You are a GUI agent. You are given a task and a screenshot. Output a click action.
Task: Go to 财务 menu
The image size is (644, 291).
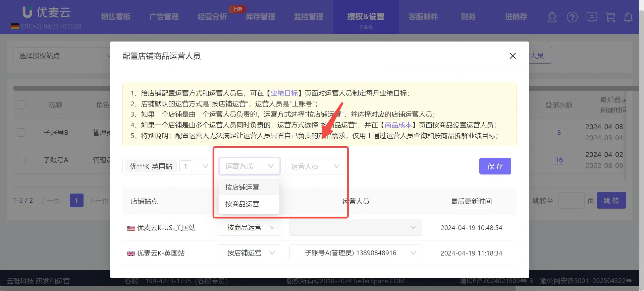pos(468,17)
